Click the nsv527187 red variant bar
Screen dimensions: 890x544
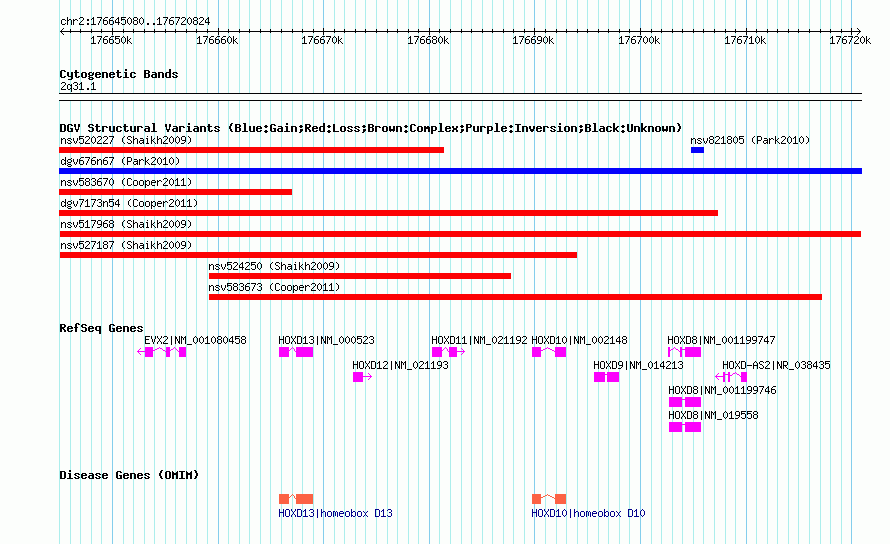click(318, 255)
